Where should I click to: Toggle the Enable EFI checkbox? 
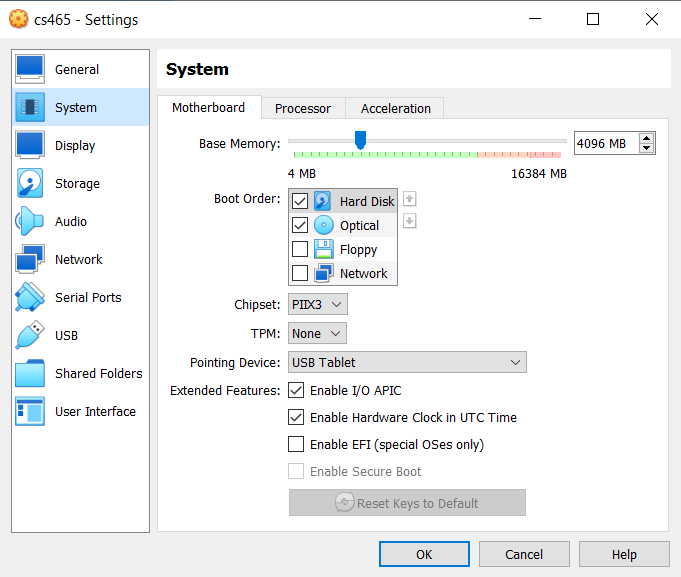tap(296, 444)
